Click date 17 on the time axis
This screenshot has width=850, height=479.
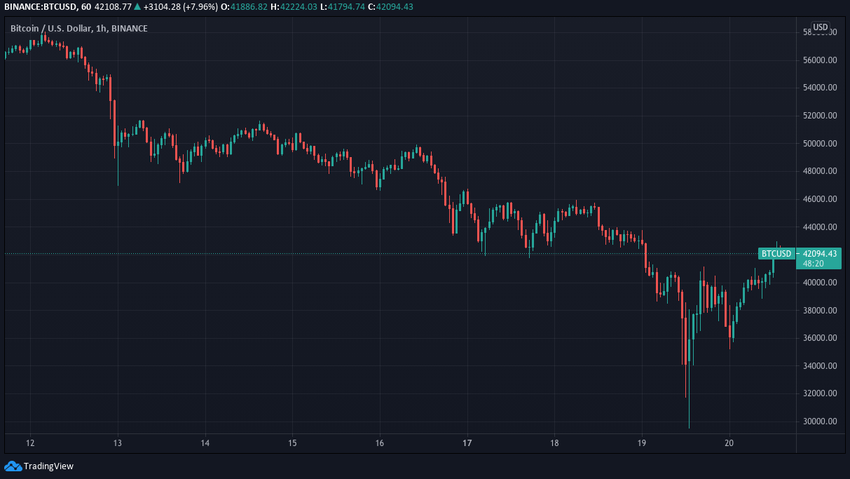click(467, 443)
